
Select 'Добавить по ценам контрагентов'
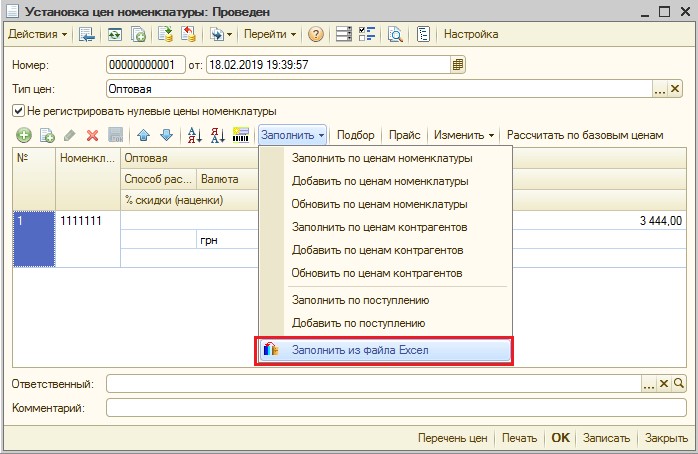click(x=377, y=250)
